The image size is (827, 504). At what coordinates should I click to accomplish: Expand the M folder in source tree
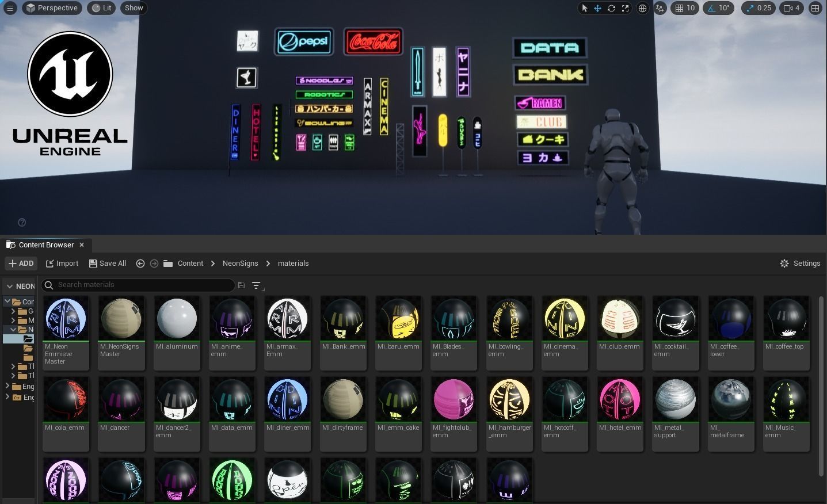[13, 320]
